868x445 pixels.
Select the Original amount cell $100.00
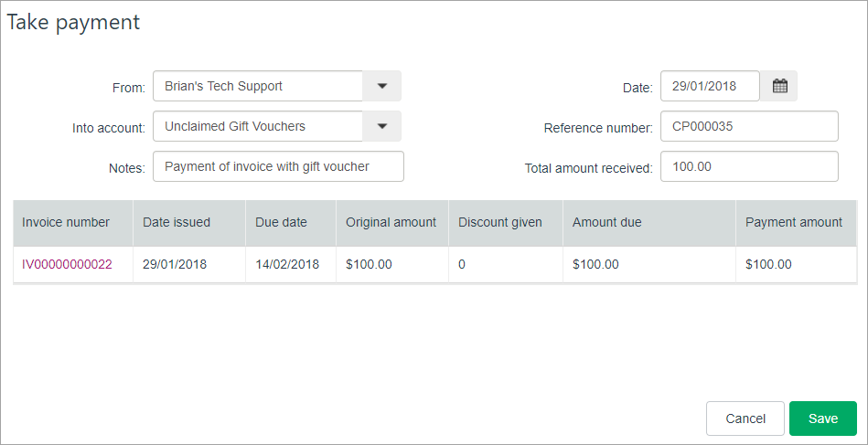[392, 265]
